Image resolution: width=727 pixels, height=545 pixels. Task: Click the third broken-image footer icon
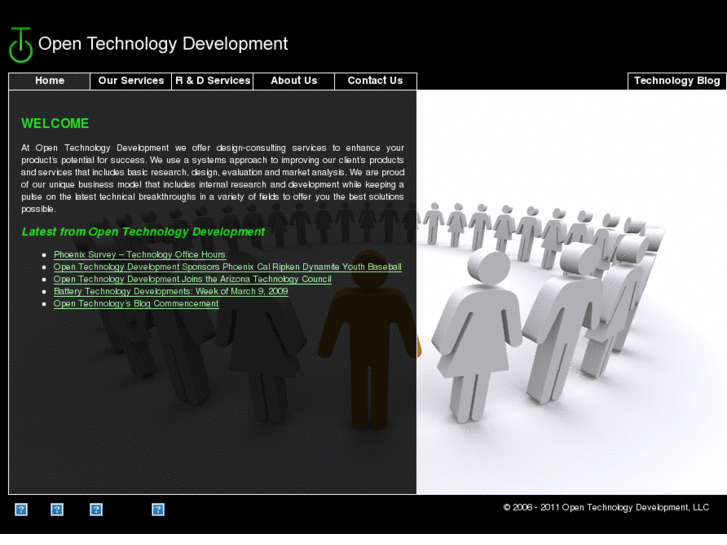[x=96, y=510]
